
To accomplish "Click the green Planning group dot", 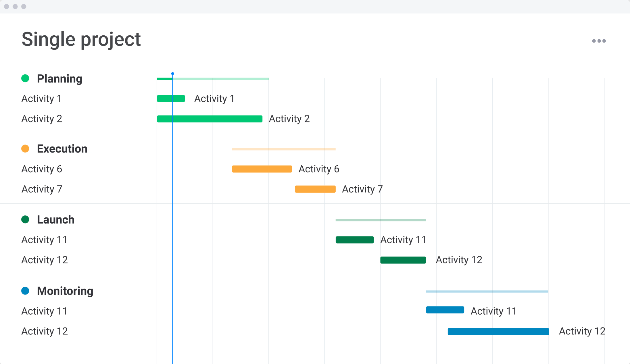I will (25, 78).
